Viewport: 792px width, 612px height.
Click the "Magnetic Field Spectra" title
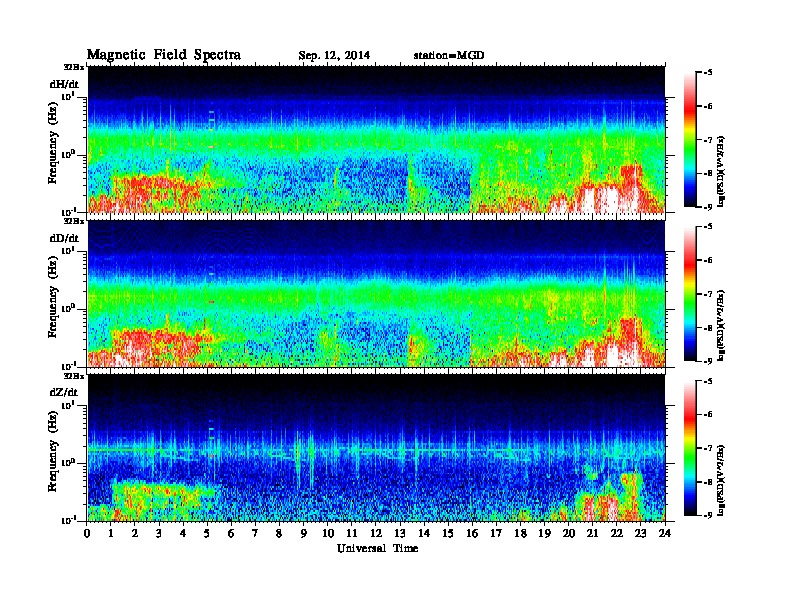click(164, 55)
